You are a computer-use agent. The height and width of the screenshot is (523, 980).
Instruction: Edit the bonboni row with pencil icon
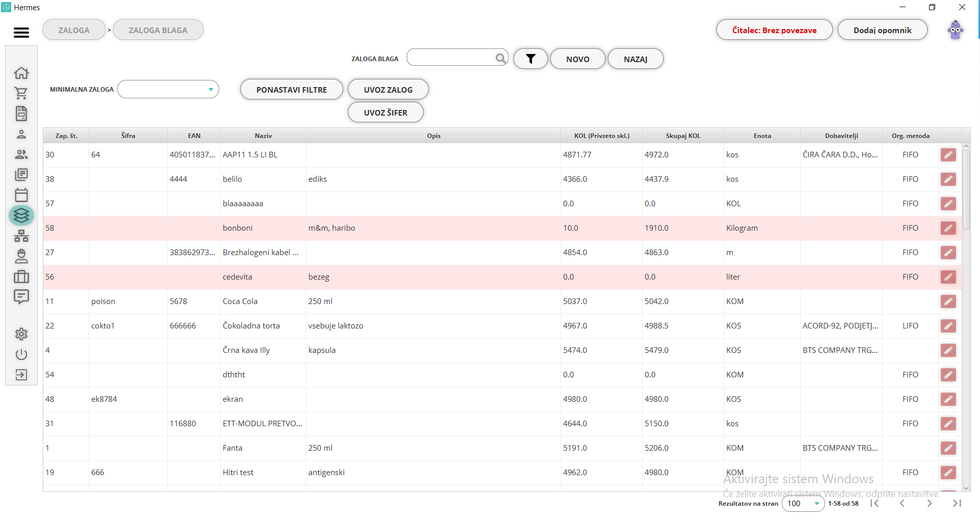coord(948,228)
